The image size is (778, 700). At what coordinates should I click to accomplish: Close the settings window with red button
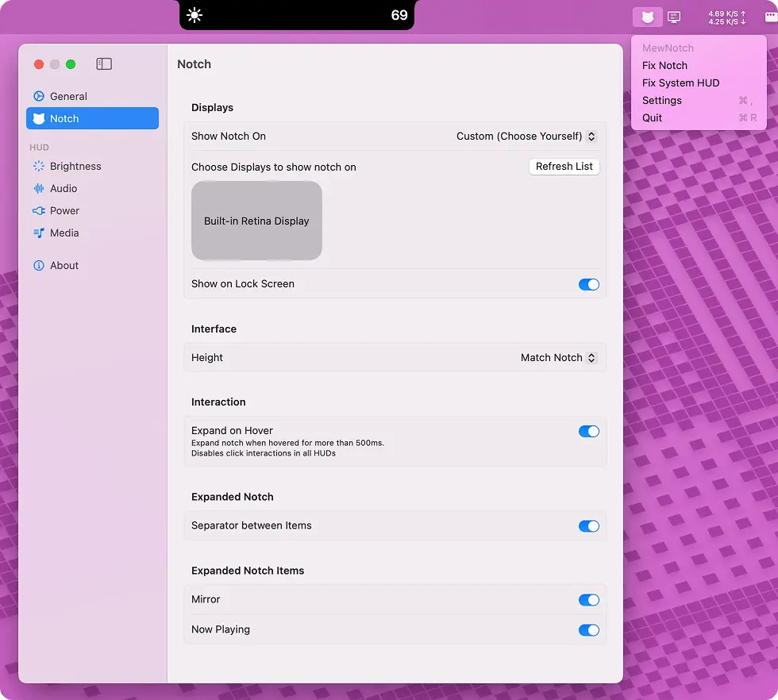[x=39, y=64]
